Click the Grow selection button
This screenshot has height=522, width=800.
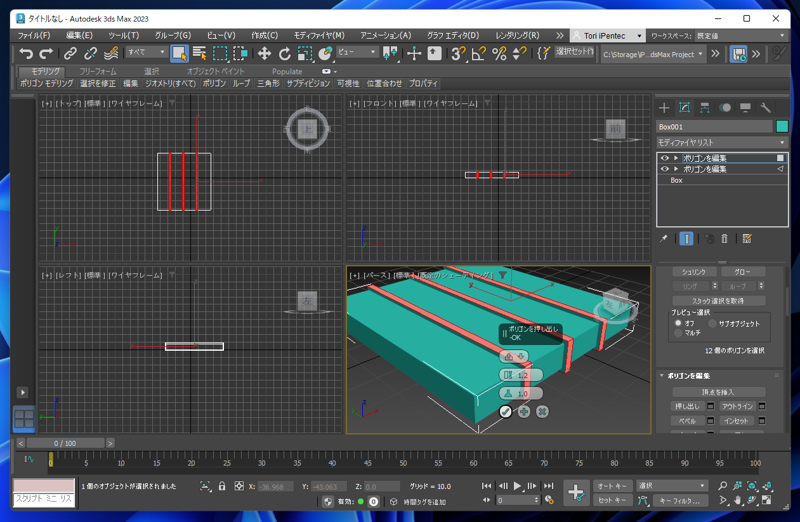click(742, 272)
